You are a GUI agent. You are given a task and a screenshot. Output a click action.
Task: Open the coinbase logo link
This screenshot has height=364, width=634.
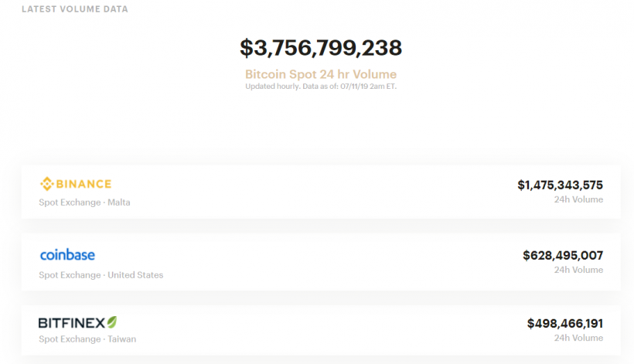click(x=67, y=254)
